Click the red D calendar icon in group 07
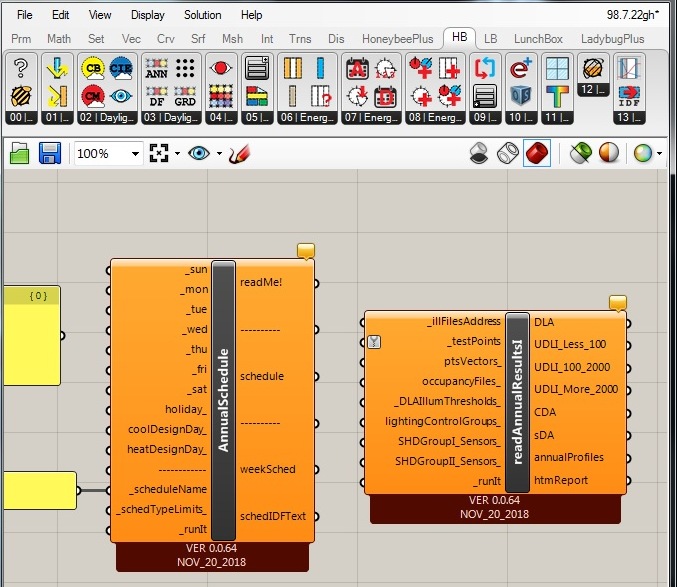 (x=385, y=96)
